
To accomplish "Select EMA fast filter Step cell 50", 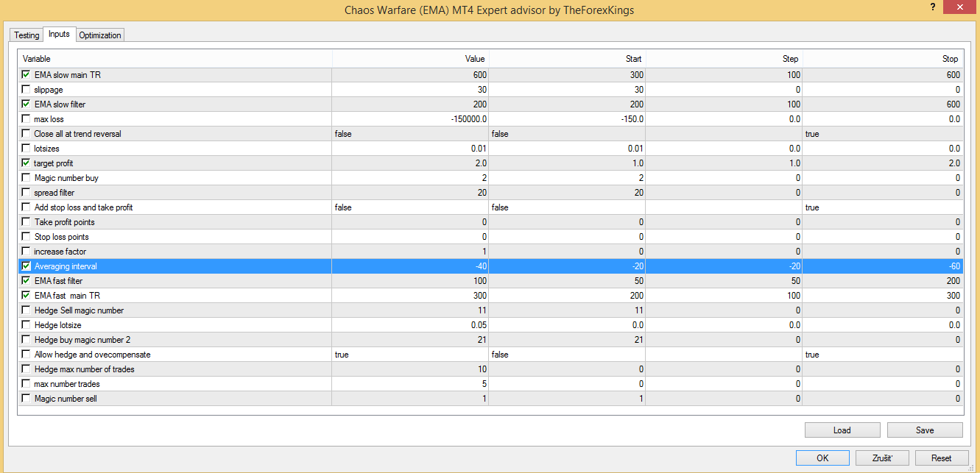I will click(x=724, y=281).
